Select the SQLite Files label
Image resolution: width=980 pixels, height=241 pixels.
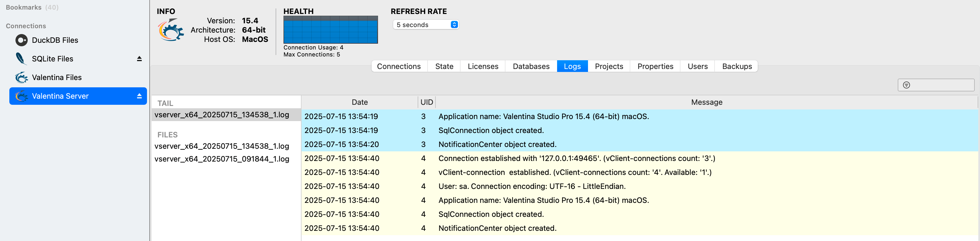point(52,59)
